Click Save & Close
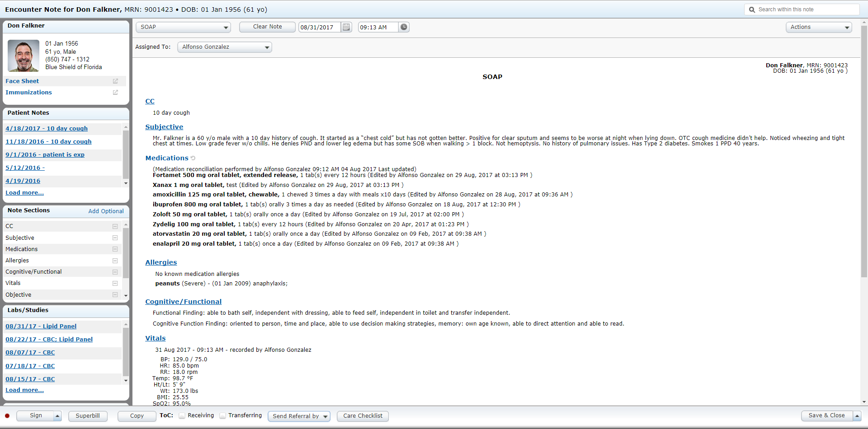 [827, 416]
